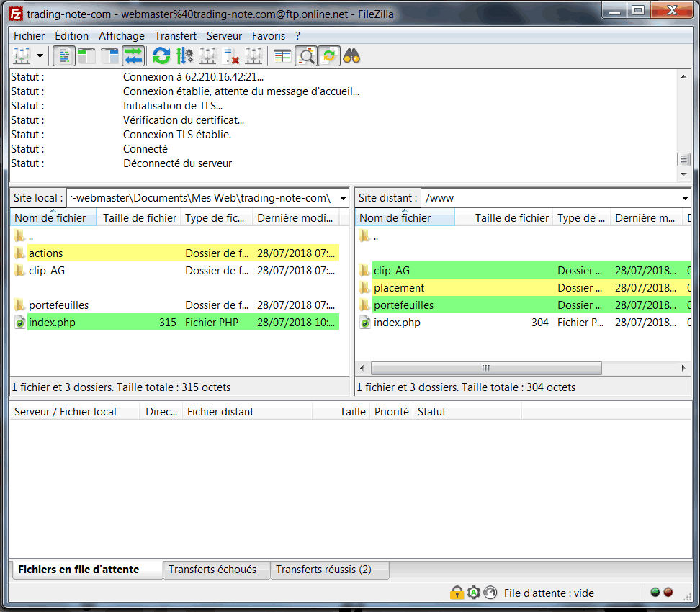Screen dimensions: 700x612
Task: Select local index.php file (315)
Action: [175, 323]
